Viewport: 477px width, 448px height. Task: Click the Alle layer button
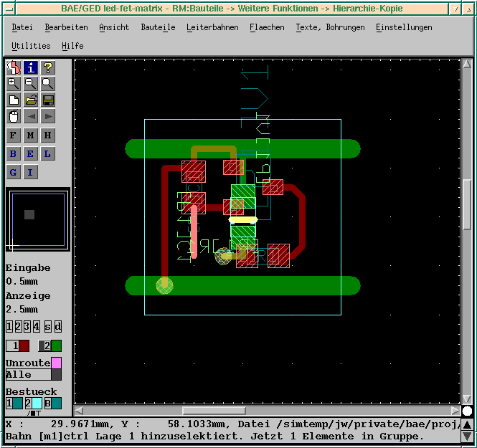(x=28, y=374)
